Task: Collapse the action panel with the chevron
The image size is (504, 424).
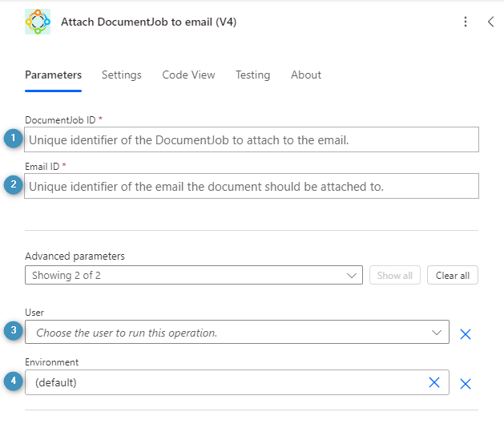Action: pos(490,22)
